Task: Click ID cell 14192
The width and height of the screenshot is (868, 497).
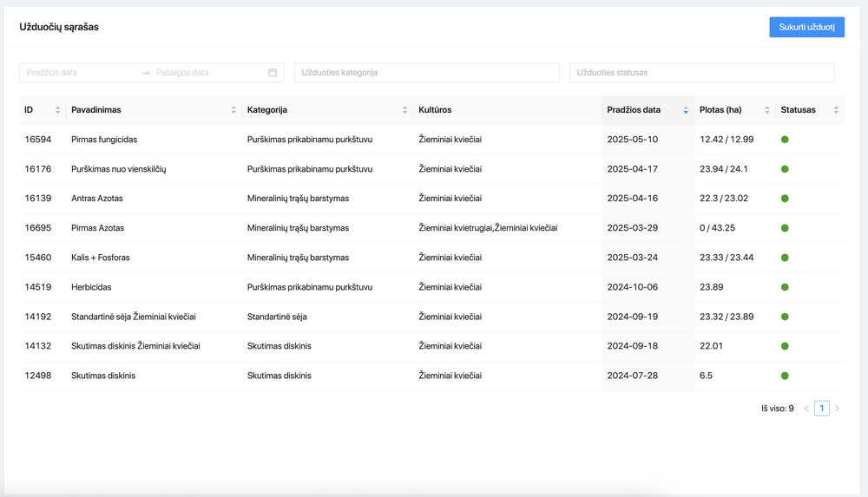Action: [x=37, y=317]
